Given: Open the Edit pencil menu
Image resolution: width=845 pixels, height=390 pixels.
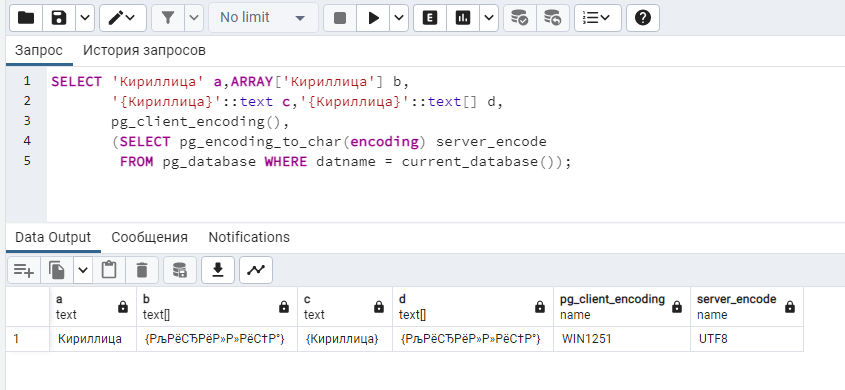Looking at the screenshot, I should (123, 18).
